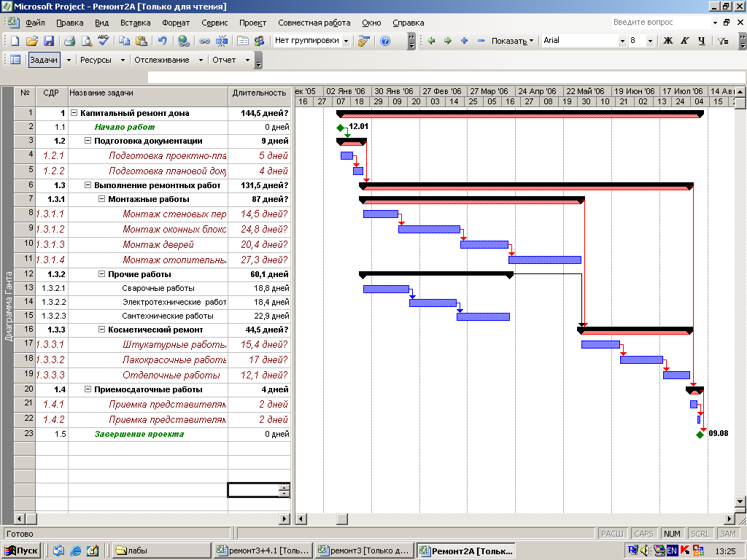747x560 pixels.
Task: Click Длительность column header
Action: (259, 97)
